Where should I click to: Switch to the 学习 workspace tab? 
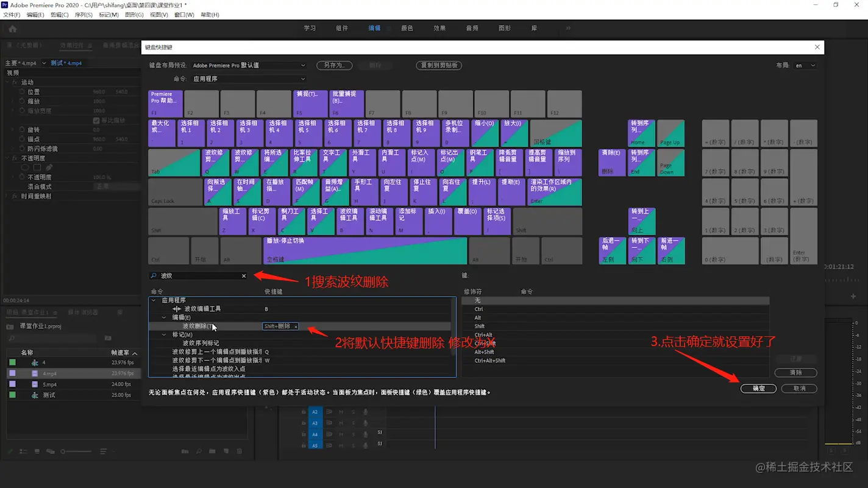point(310,28)
